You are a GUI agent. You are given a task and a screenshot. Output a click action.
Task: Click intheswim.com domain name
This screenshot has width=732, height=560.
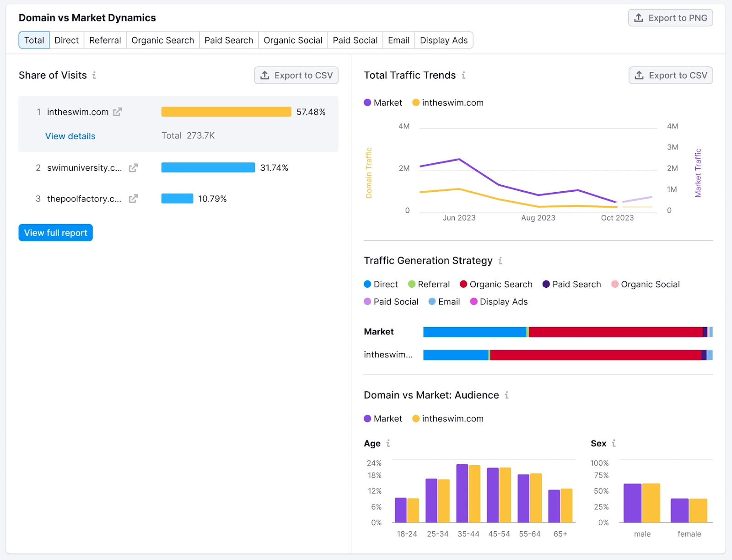[78, 112]
